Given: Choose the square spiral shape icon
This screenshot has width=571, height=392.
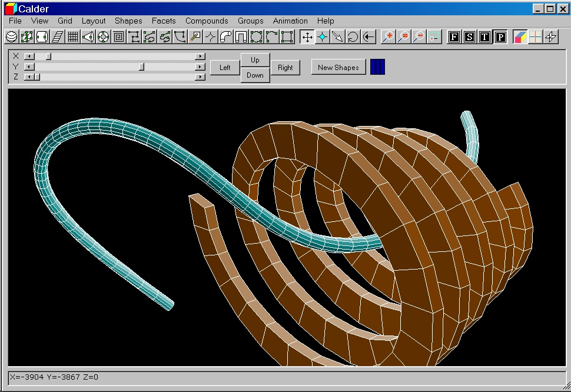Looking at the screenshot, I should [x=118, y=37].
